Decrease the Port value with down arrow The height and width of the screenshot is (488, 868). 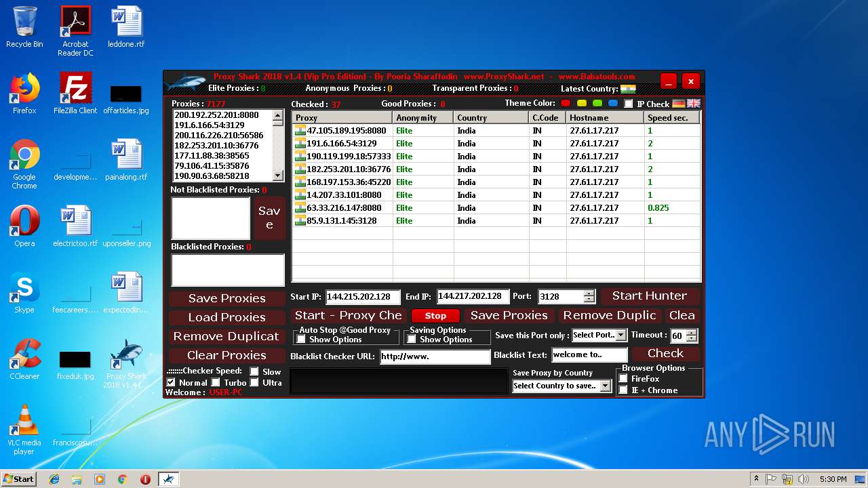[x=589, y=300]
